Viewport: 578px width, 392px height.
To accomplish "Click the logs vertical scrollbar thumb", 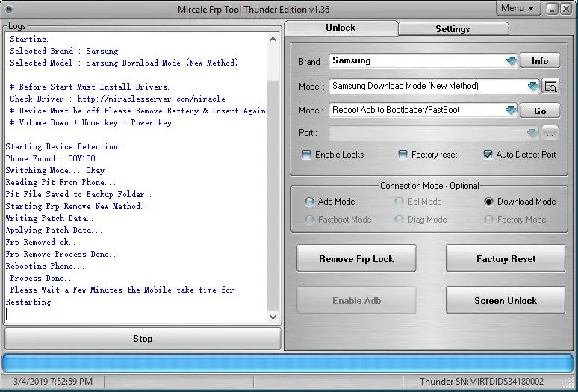I will coord(273,196).
